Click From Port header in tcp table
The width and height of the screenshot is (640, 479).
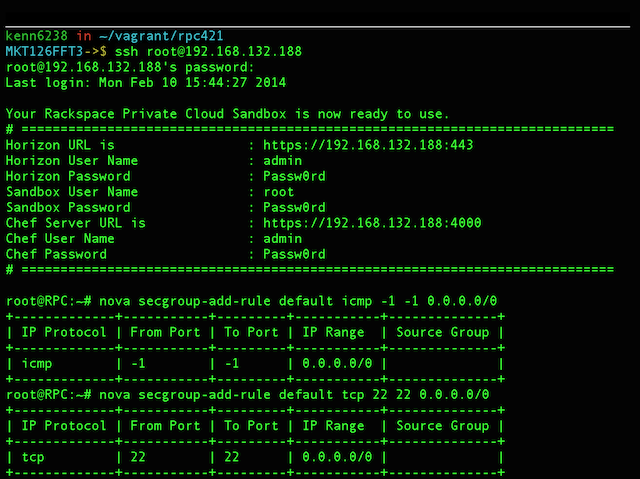(x=165, y=426)
